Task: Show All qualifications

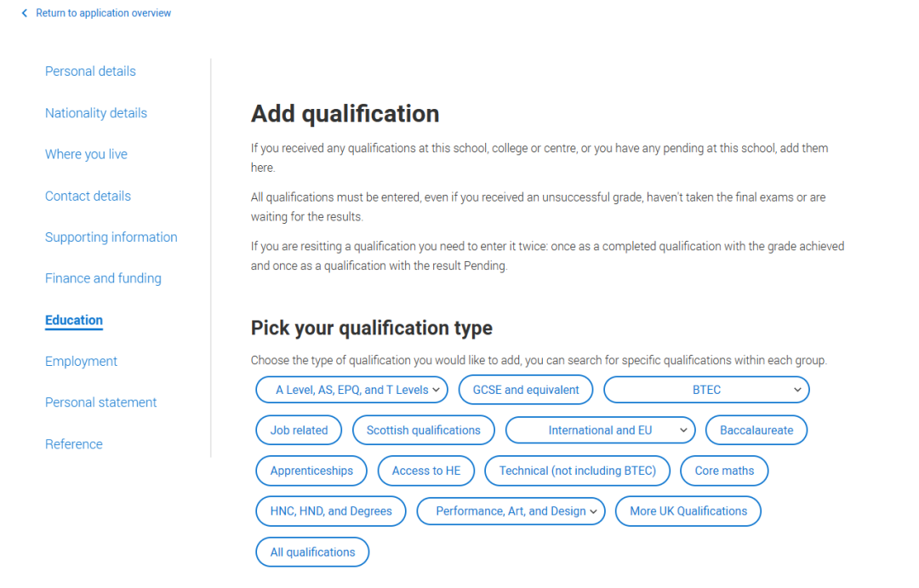Action: tap(312, 552)
